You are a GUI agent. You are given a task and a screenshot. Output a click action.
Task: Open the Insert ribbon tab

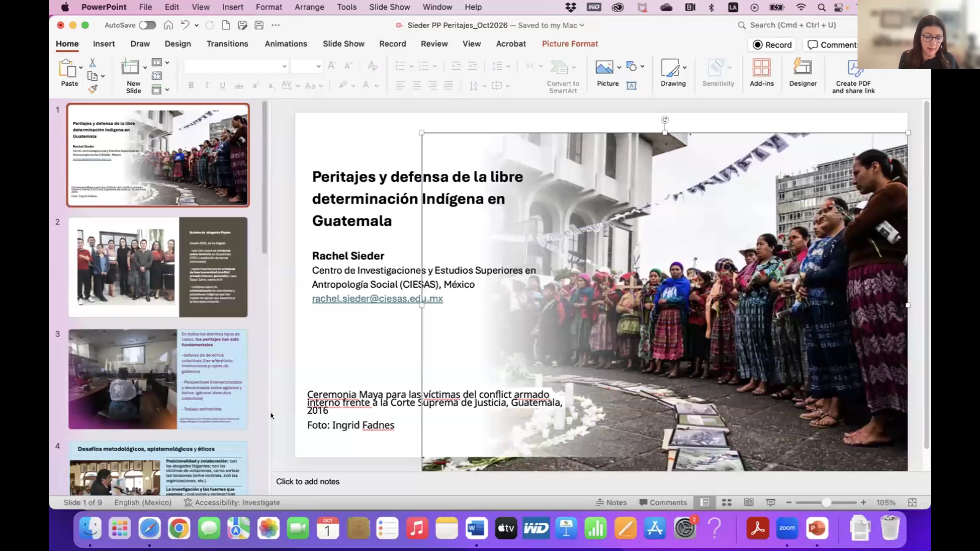click(104, 44)
